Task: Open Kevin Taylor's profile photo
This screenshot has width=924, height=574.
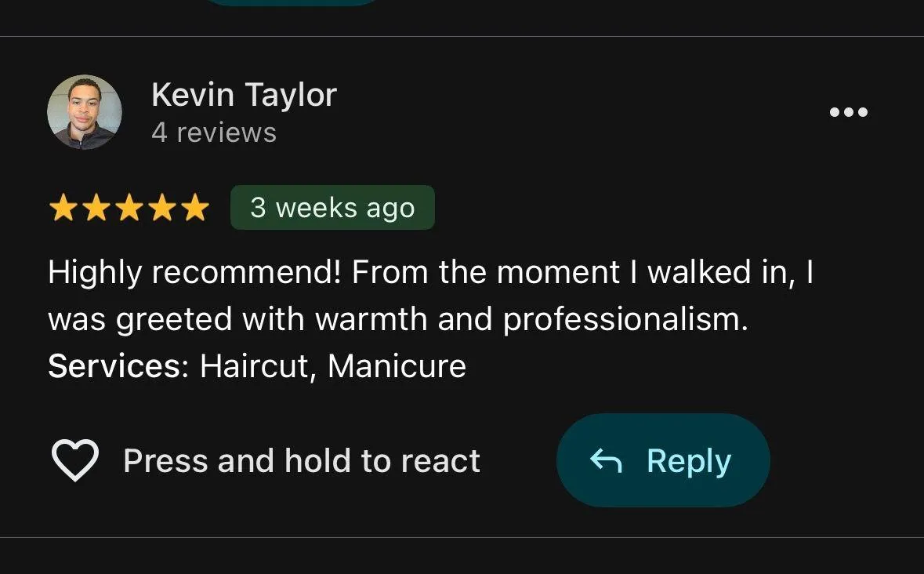Action: [x=85, y=112]
